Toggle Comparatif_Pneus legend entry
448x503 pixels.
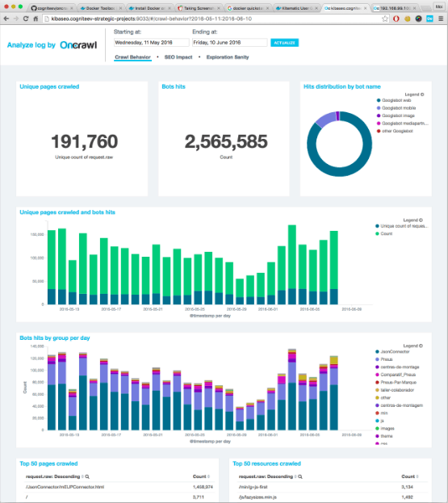pos(396,375)
